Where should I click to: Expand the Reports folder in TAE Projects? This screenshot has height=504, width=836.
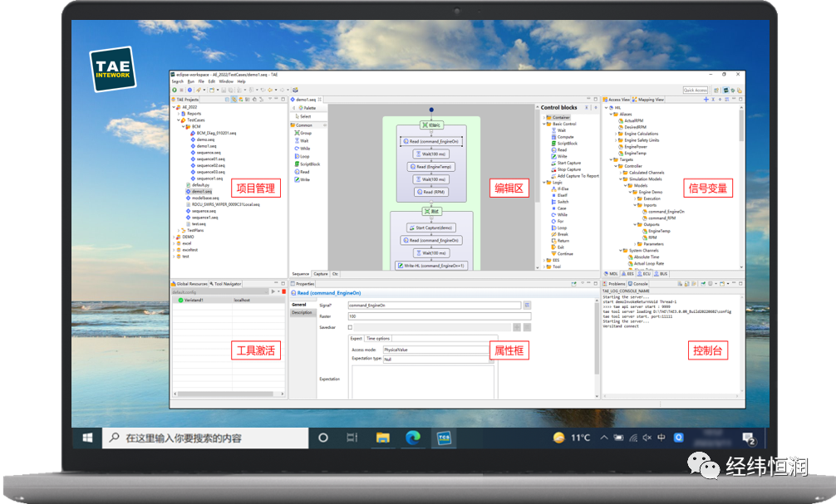179,114
